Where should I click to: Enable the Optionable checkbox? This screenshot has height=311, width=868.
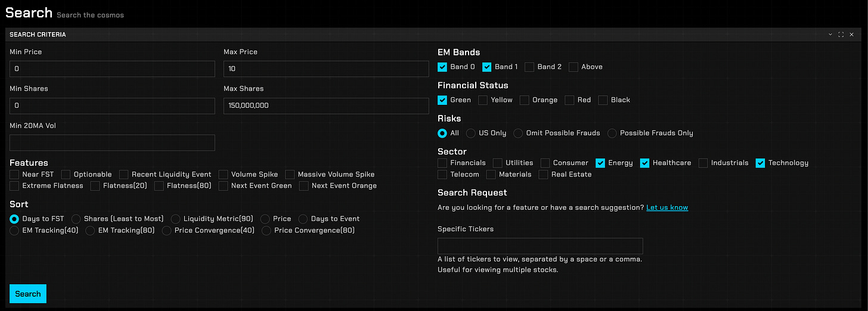pos(66,175)
